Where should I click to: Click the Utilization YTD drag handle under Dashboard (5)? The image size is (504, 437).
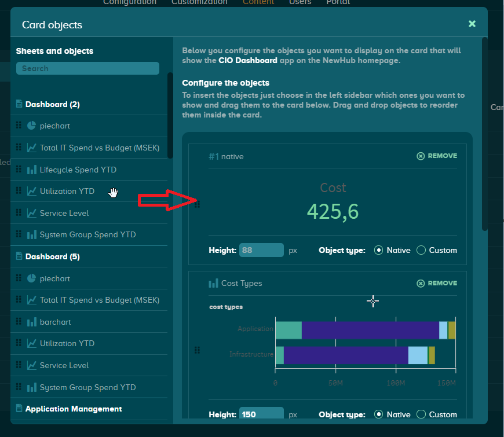tap(19, 343)
